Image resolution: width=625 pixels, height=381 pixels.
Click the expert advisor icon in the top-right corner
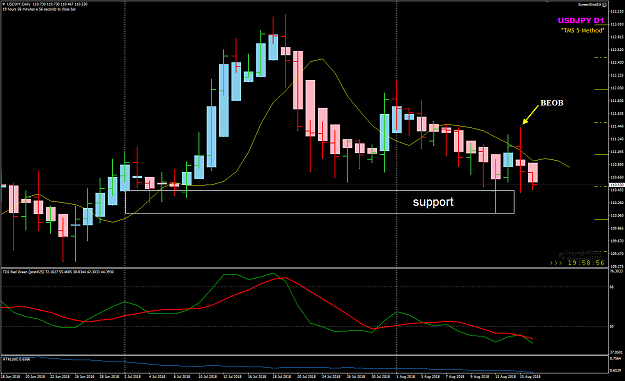(604, 4)
